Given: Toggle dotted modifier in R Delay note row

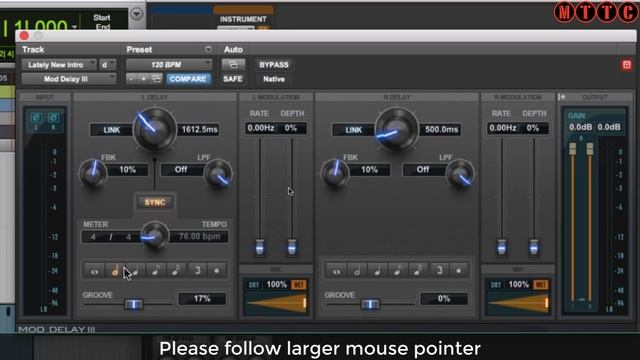Looking at the screenshot, I should pos(459,271).
